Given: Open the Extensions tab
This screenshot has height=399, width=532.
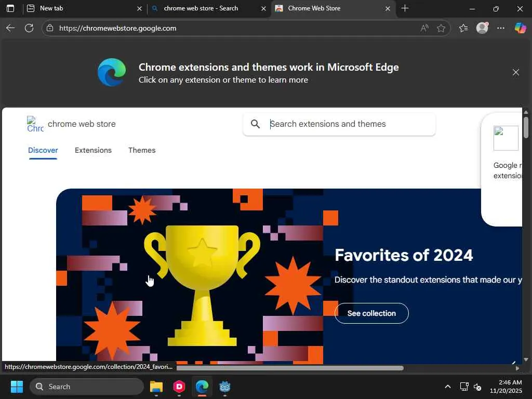Looking at the screenshot, I should (x=93, y=150).
